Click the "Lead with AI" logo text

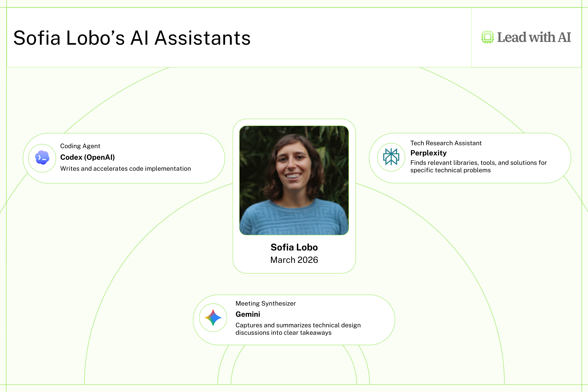coord(534,37)
